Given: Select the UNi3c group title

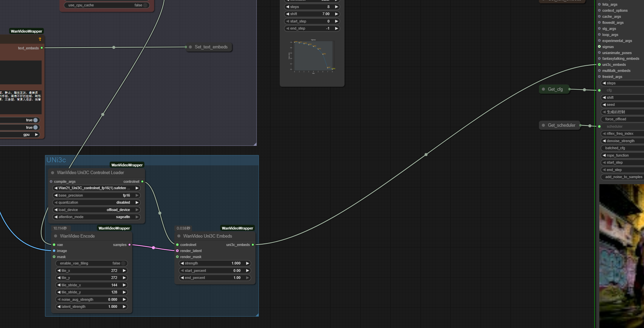Looking at the screenshot, I should click(x=56, y=160).
